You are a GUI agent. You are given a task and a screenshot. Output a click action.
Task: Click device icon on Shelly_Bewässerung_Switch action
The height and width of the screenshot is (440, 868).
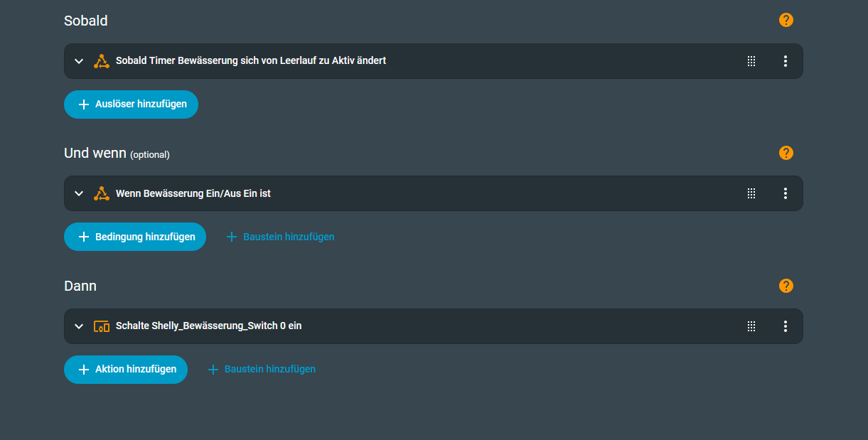click(102, 326)
